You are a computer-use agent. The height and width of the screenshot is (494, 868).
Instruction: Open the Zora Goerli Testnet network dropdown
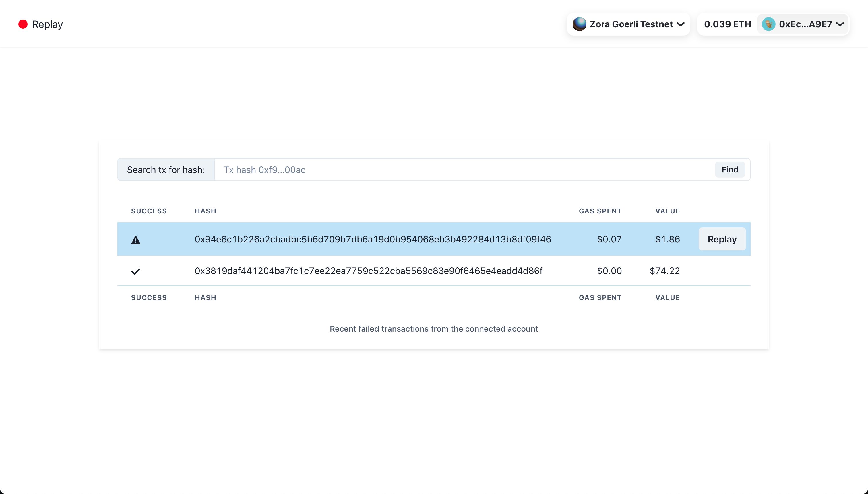pos(628,24)
